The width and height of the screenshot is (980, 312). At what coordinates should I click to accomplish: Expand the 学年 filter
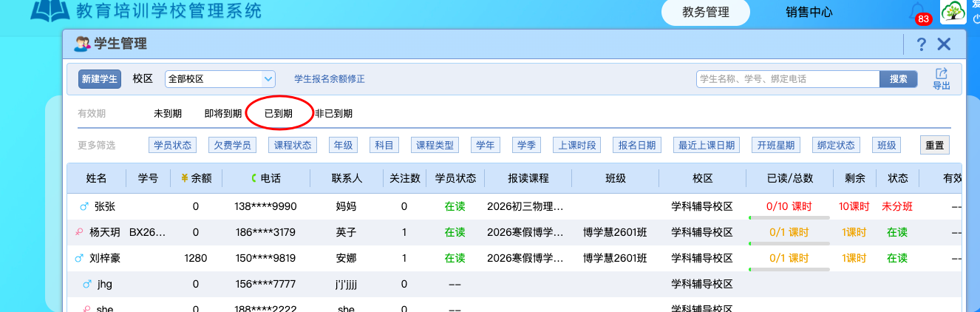[486, 145]
